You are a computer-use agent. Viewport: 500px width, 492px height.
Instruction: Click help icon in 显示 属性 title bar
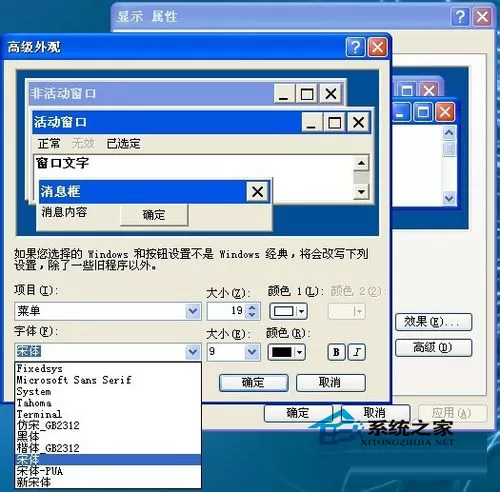pos(460,17)
